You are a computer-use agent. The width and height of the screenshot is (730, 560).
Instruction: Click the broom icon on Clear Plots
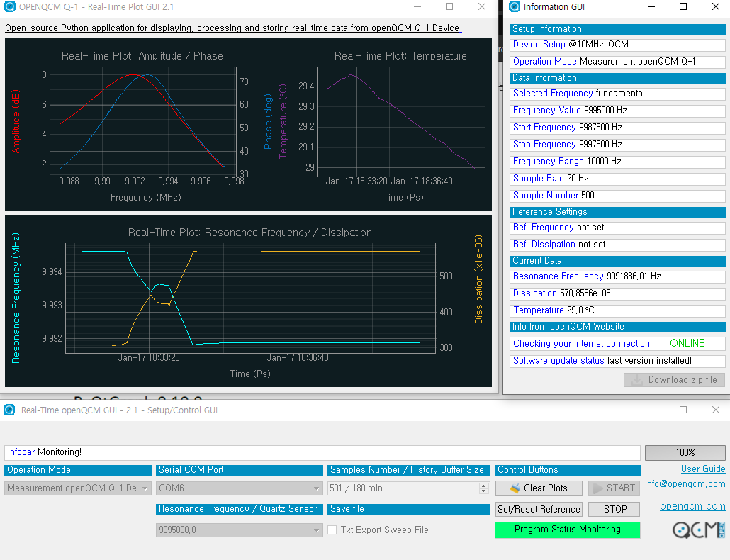515,488
